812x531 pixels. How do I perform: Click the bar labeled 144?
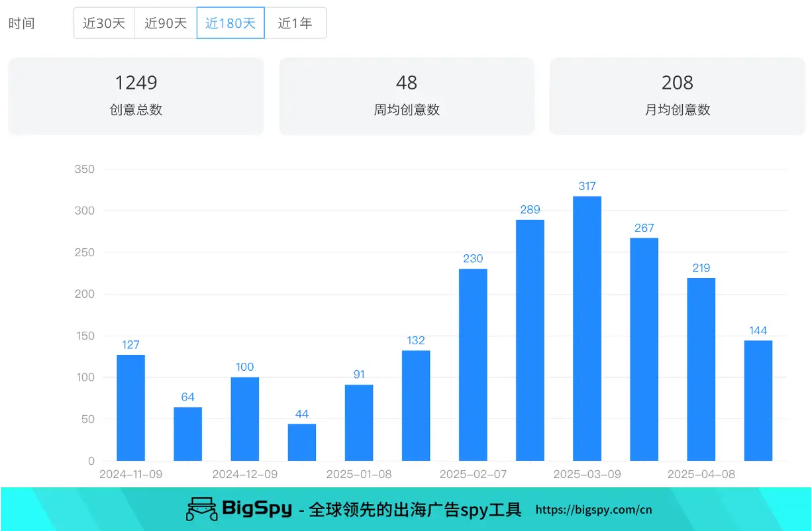pos(758,401)
